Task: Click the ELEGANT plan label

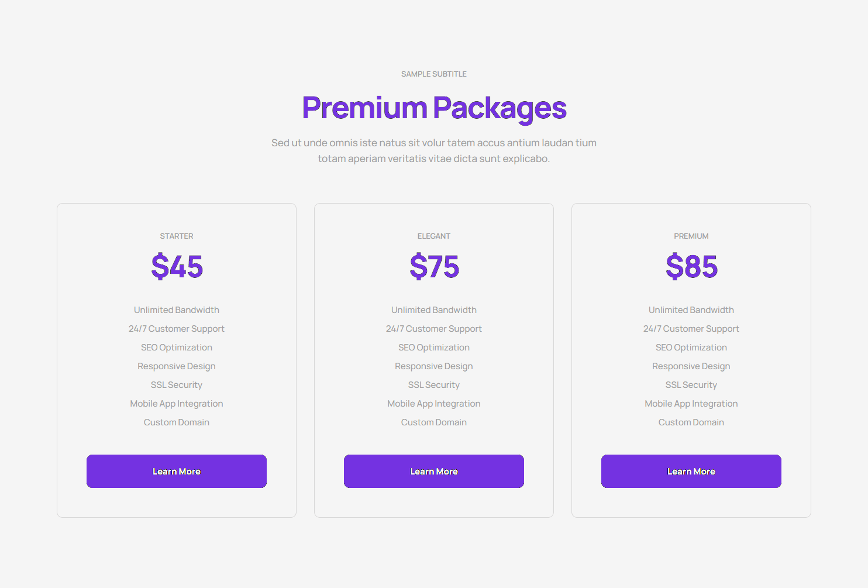Action: [434, 236]
